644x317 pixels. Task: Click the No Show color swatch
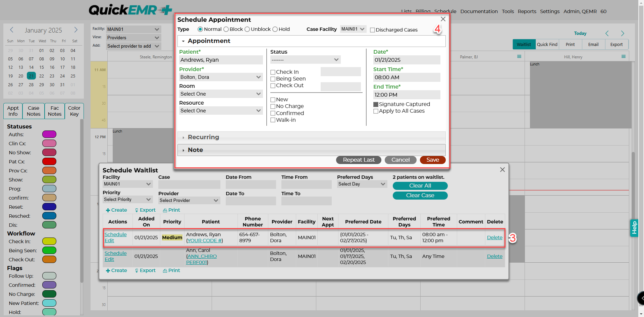[49, 153]
